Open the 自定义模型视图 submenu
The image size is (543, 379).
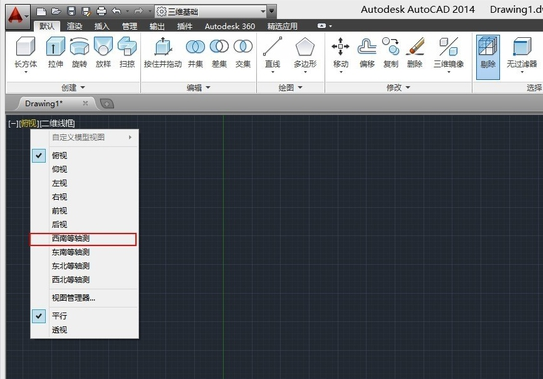tap(85, 138)
